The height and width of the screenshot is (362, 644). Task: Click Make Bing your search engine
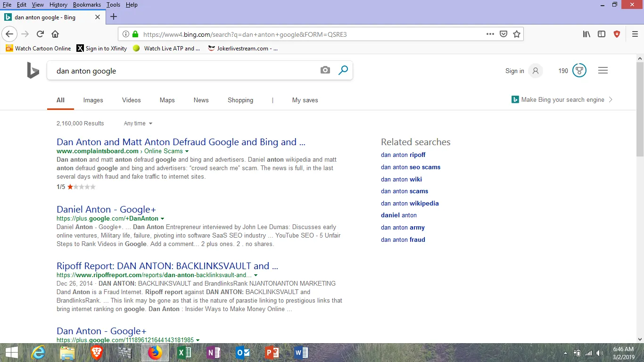562,99
